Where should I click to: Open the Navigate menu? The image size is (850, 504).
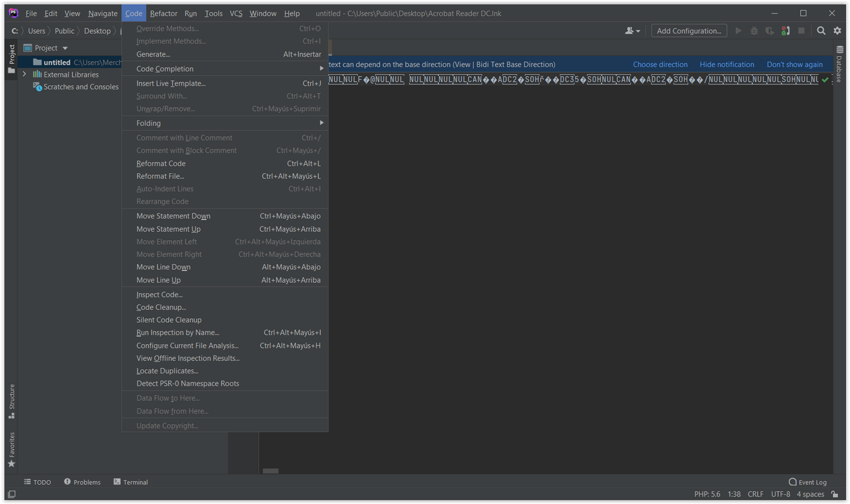[x=103, y=13]
